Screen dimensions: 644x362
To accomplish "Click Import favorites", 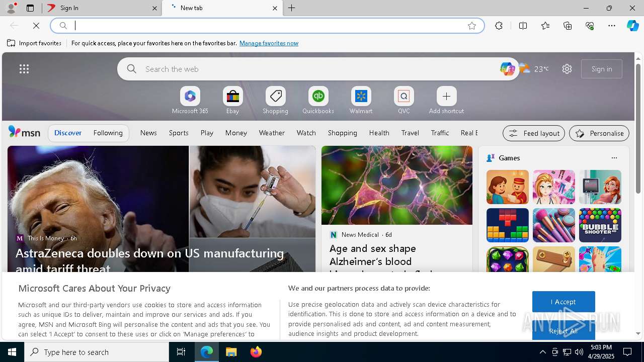I will click(x=34, y=43).
